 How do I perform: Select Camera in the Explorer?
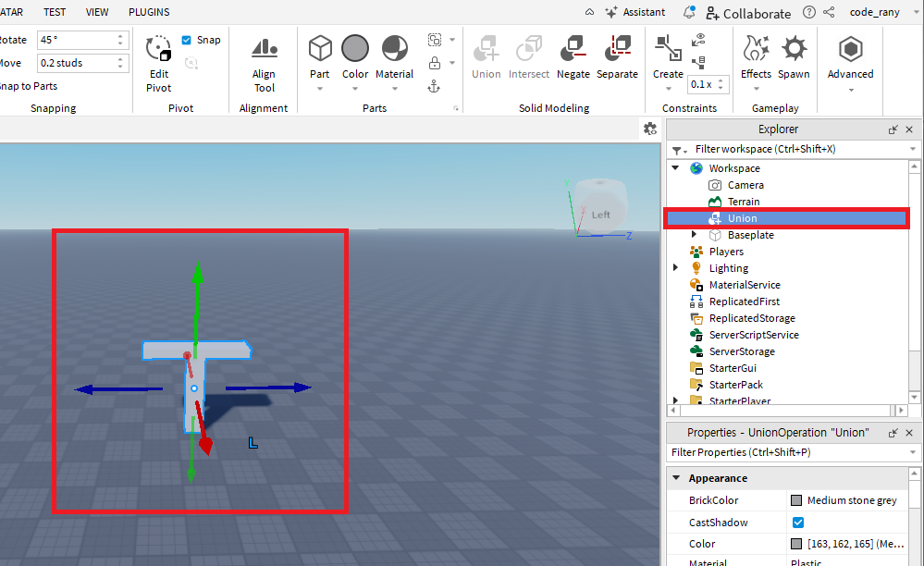click(x=745, y=185)
